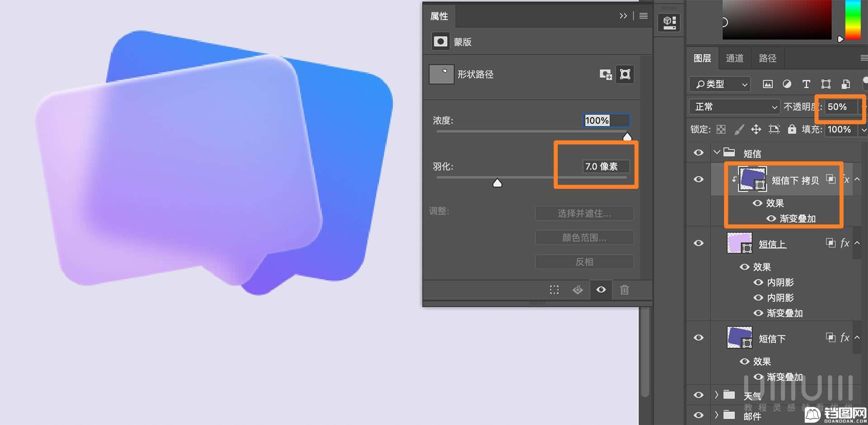Image resolution: width=868 pixels, height=425 pixels.
Task: Switch to the 路径 tab
Action: [x=768, y=58]
